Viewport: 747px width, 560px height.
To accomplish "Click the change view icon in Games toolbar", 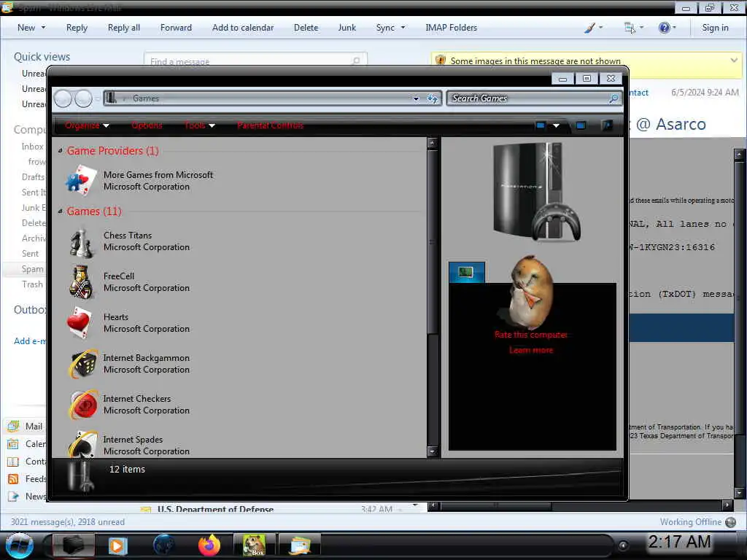I will click(541, 125).
